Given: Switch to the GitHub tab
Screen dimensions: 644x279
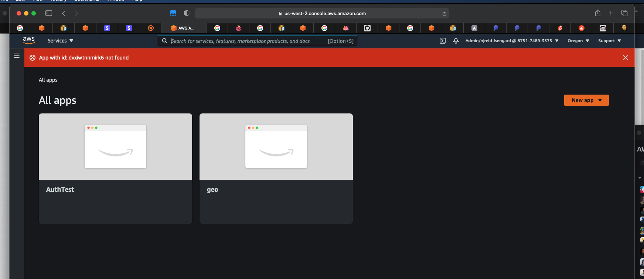Looking at the screenshot, I should (x=367, y=28).
